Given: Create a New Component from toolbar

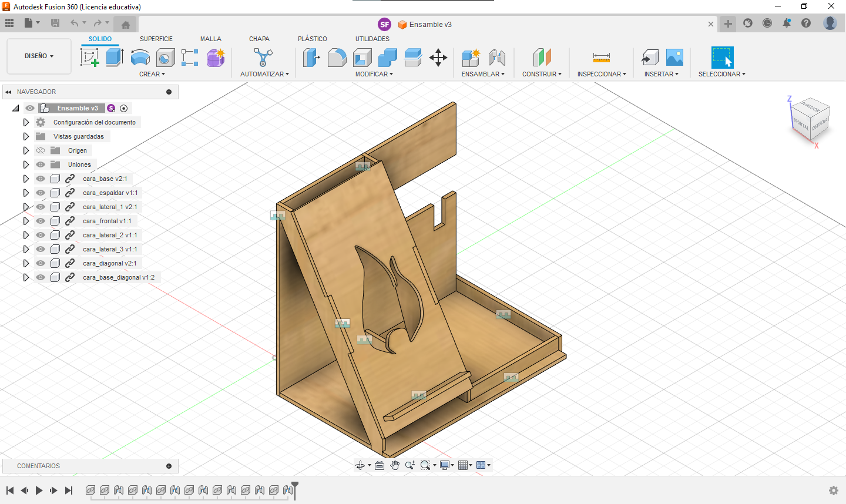Looking at the screenshot, I should [x=471, y=58].
